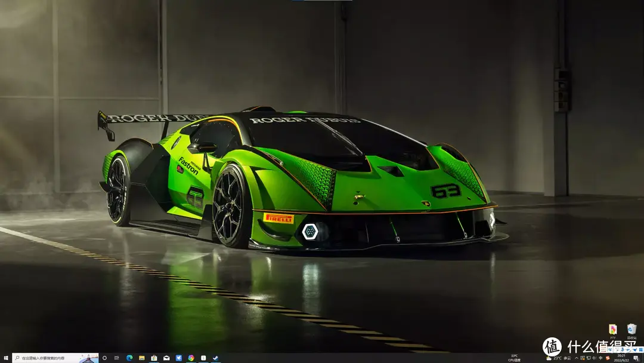Open the Steam icon on taskbar

(216, 358)
